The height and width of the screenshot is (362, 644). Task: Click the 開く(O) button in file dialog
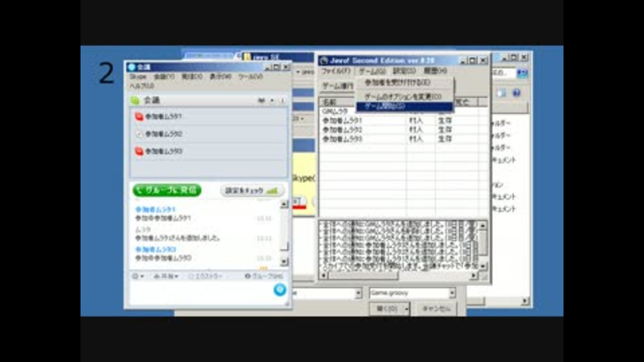386,308
